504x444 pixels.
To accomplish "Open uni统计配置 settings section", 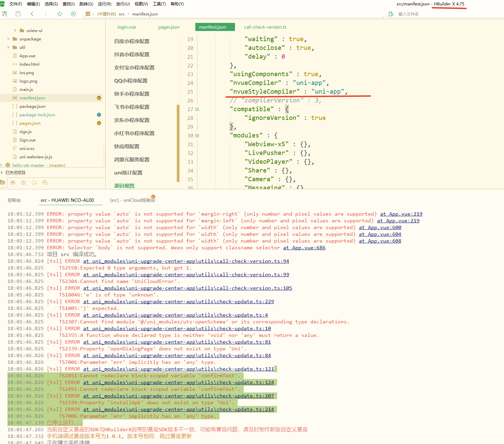I will point(128,172).
